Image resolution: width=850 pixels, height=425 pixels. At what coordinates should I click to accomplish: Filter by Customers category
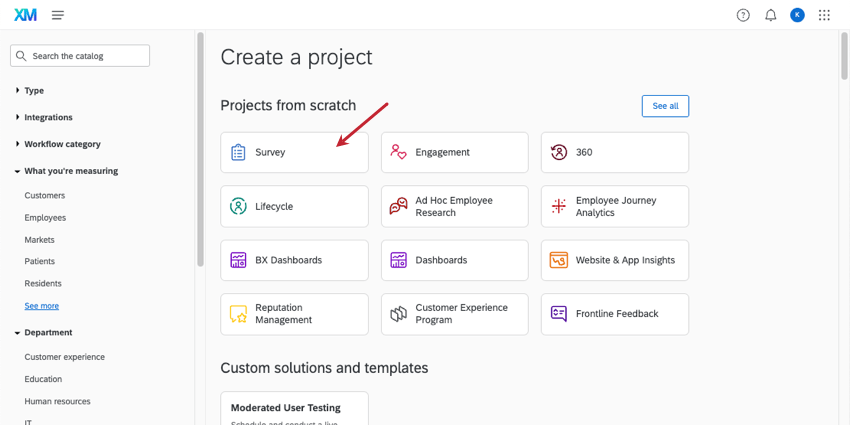[45, 196]
